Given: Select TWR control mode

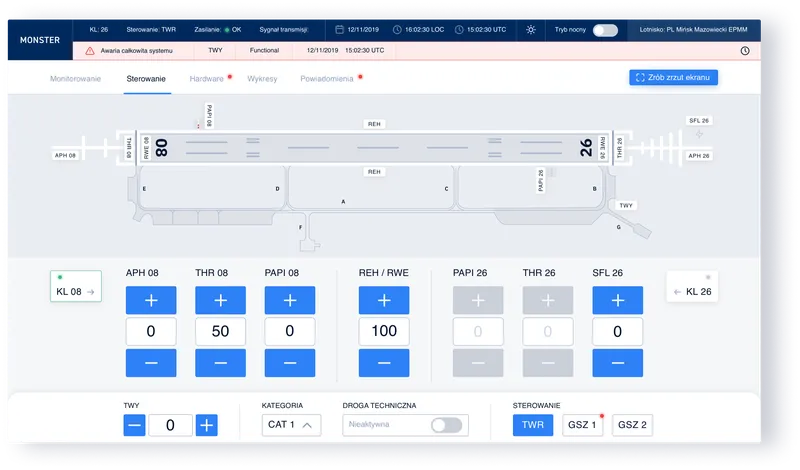Looking at the screenshot, I should (x=533, y=425).
